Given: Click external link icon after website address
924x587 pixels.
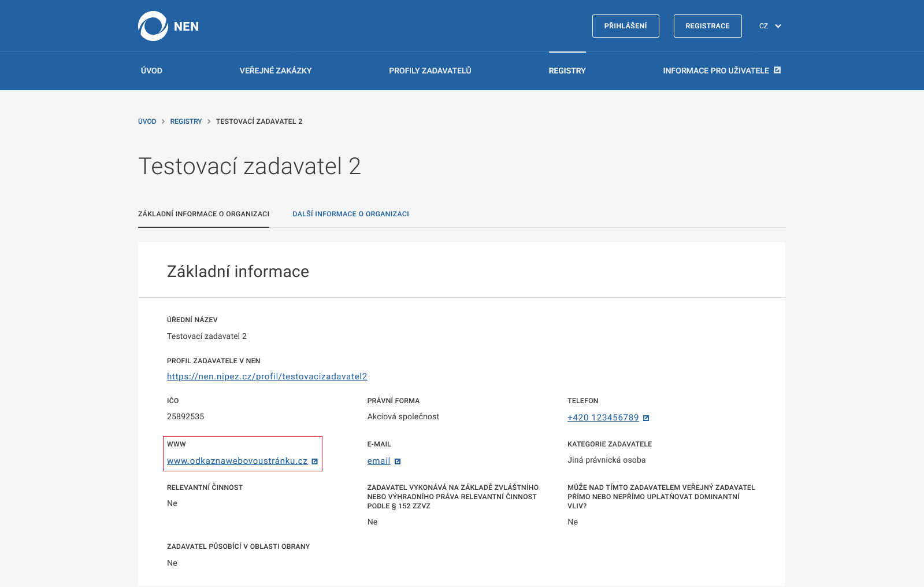Looking at the screenshot, I should [x=315, y=462].
